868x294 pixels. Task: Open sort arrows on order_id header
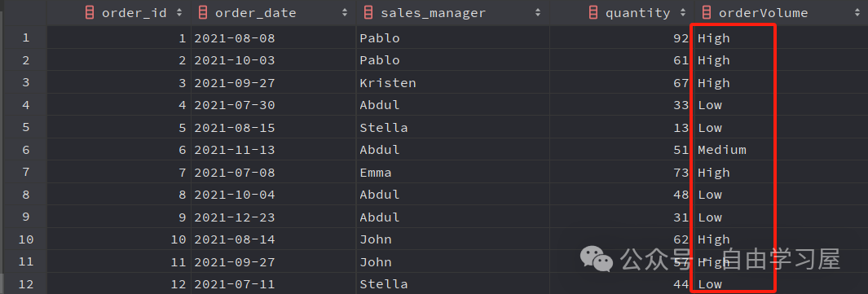coord(178,13)
